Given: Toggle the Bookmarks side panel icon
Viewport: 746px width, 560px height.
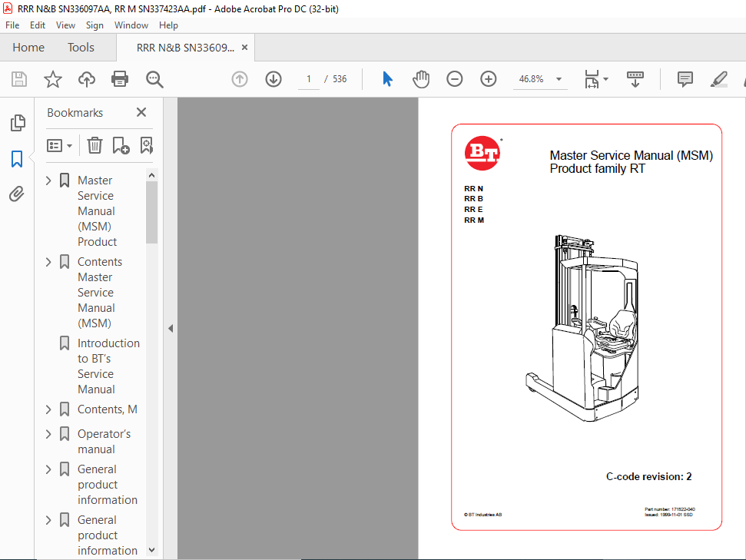Looking at the screenshot, I should coord(17,159).
